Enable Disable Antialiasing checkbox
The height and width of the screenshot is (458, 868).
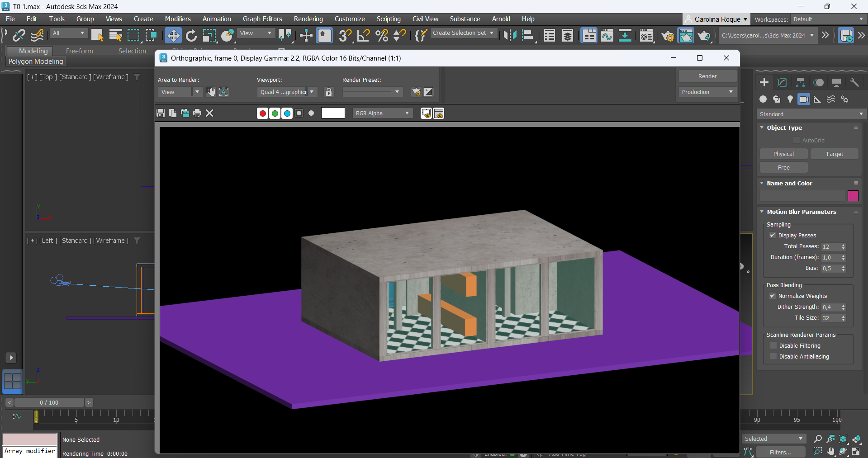[773, 357]
